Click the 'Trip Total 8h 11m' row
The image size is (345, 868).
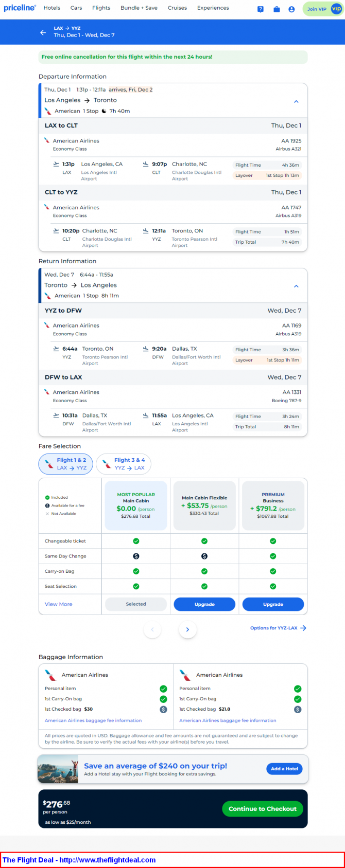[267, 427]
